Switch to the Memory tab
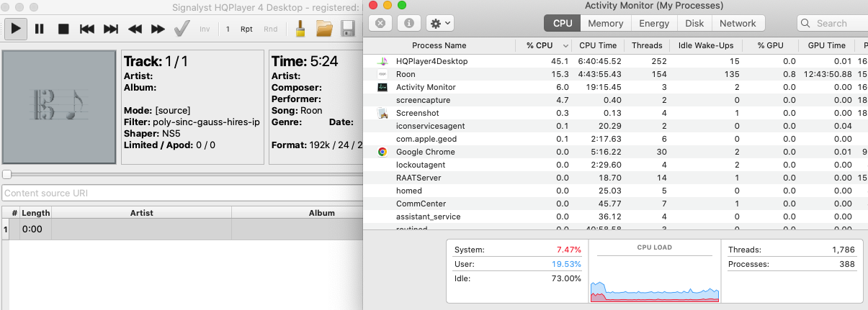Screen dimensions: 868x310 pos(605,23)
